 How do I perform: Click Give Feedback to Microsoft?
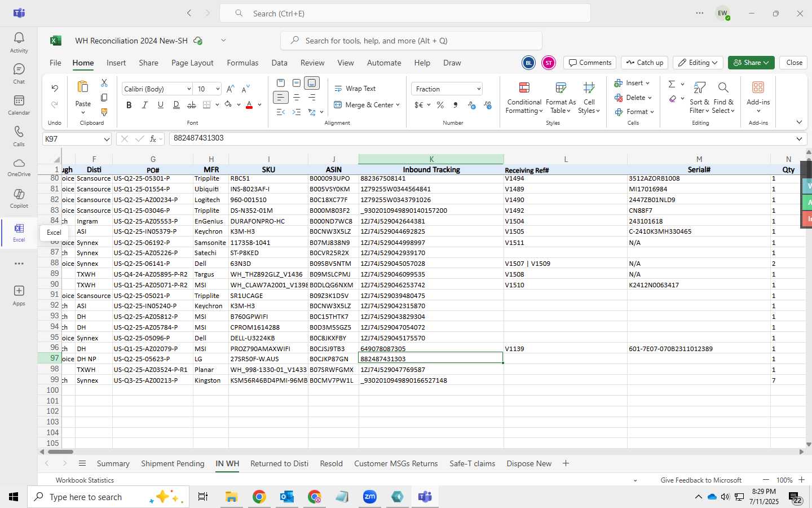coord(701,480)
